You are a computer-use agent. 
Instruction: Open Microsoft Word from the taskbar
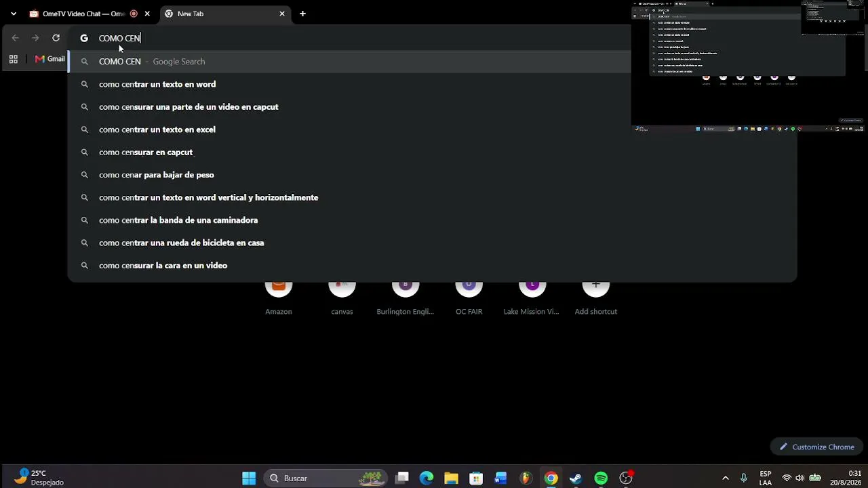click(500, 479)
